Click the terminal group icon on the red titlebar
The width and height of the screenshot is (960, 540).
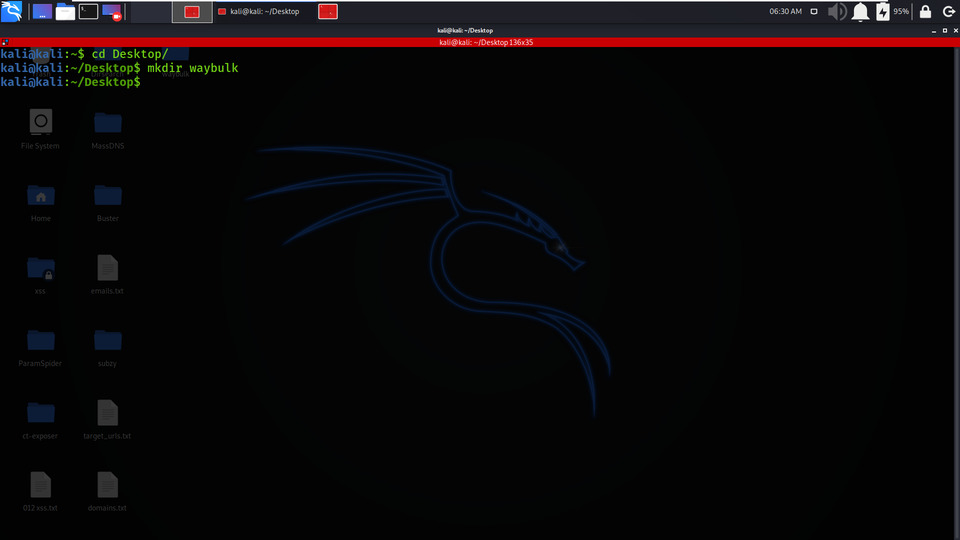pos(5,42)
